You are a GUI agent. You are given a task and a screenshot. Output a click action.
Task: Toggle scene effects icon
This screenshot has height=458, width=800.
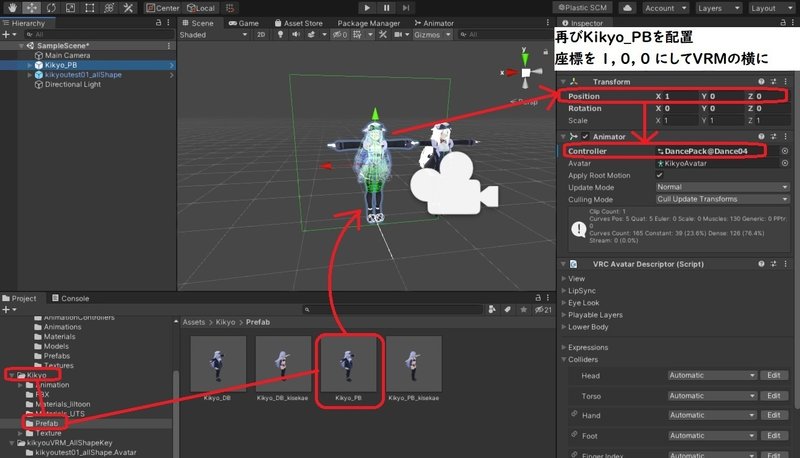[x=311, y=35]
